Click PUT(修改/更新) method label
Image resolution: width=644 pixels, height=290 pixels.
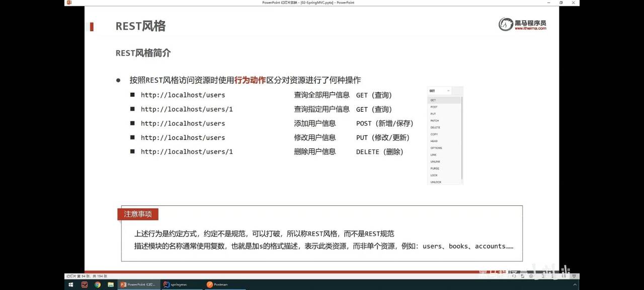(x=382, y=137)
